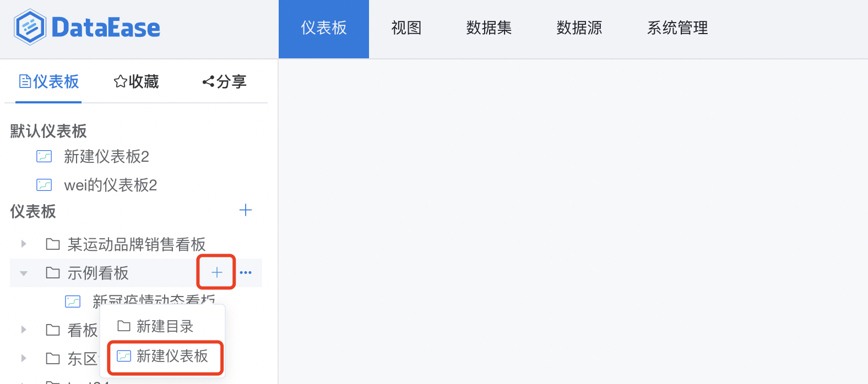
Task: Click dashboard icon in 新建仪表板 menu item
Action: pos(124,356)
